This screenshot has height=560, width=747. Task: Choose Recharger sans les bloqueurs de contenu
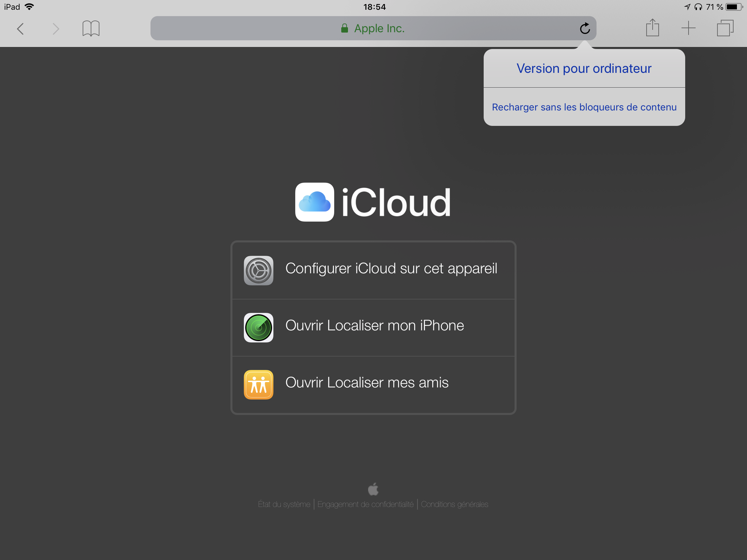(584, 107)
